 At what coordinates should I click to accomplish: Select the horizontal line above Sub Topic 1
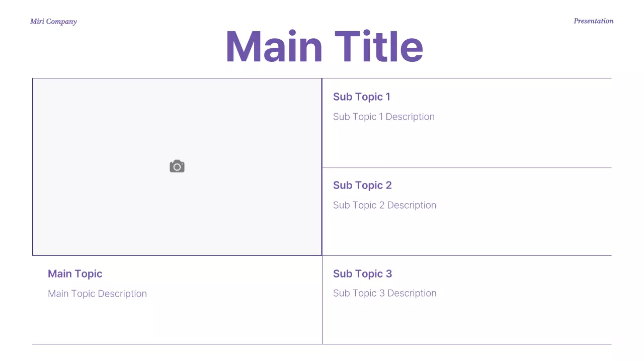pyautogui.click(x=467, y=78)
